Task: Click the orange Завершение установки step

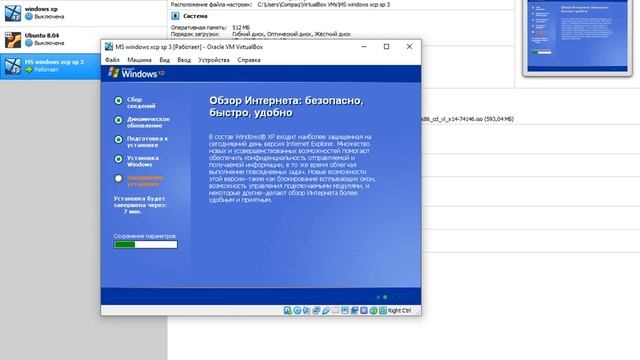Action: pos(139,181)
